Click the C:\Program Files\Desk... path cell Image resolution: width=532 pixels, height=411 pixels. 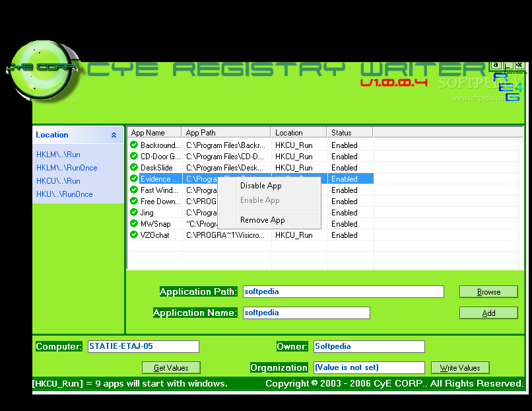click(x=224, y=168)
